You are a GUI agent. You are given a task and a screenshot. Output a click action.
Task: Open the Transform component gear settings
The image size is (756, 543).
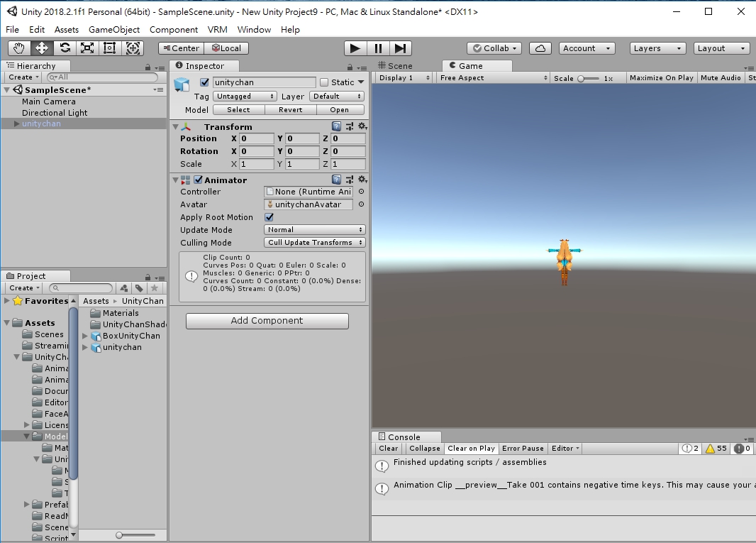click(x=362, y=126)
